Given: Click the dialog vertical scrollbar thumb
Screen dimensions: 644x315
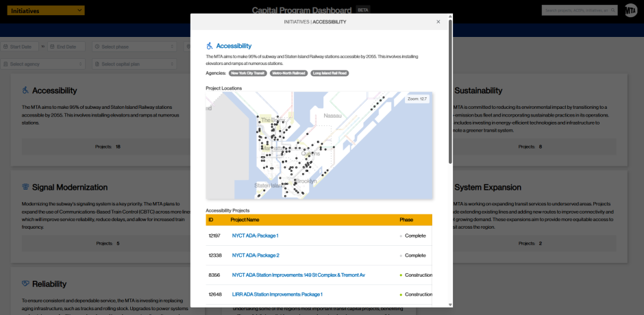Looking at the screenshot, I should pos(450,91).
